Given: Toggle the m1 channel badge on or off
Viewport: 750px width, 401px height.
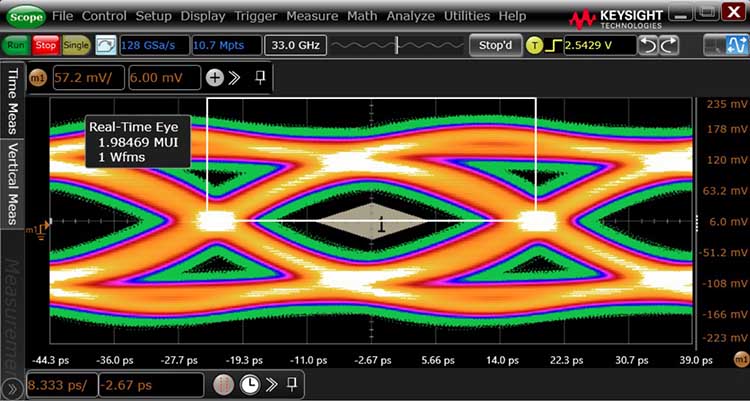Looking at the screenshot, I should pos(38,78).
